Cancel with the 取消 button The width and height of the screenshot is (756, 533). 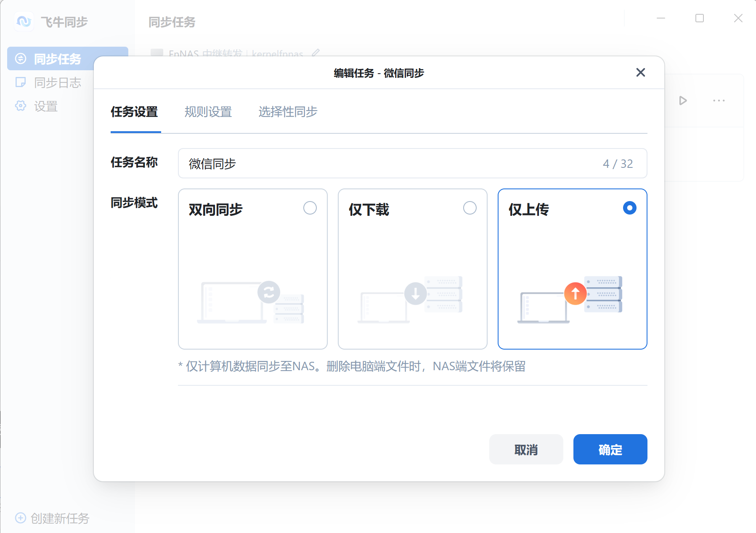[x=526, y=449]
